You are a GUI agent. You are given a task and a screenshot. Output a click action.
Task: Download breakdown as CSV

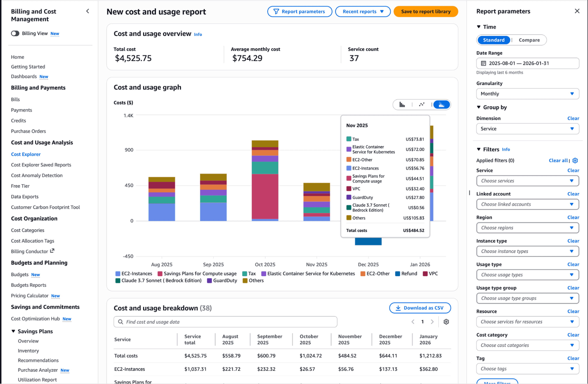(420, 308)
